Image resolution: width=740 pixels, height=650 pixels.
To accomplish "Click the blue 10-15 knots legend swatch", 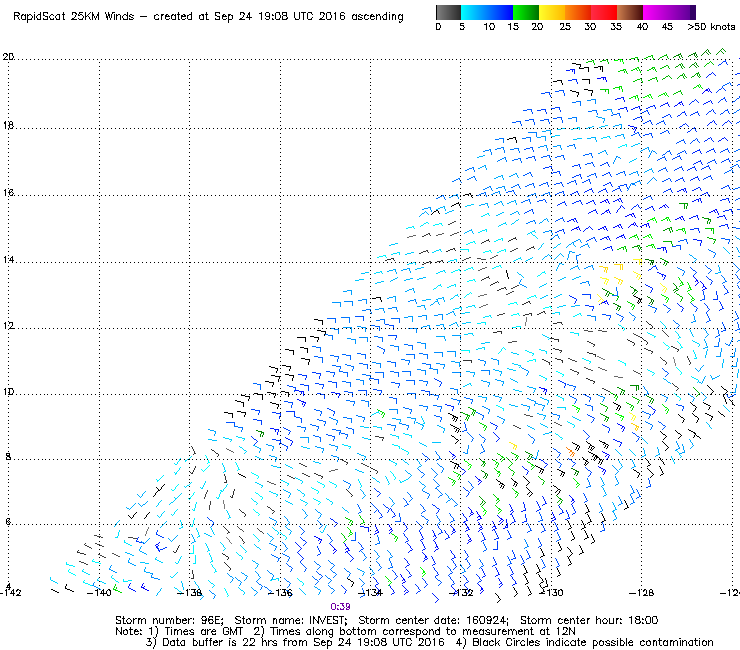I will pyautogui.click(x=500, y=12).
